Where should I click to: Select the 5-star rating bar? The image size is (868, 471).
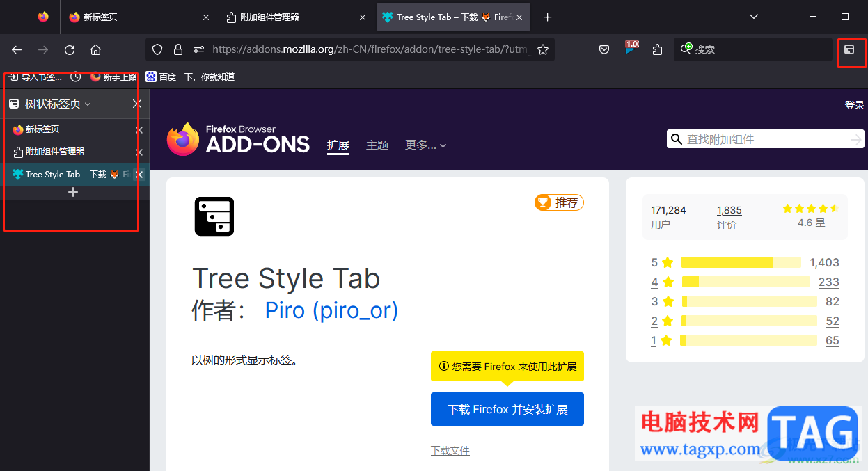pos(741,262)
